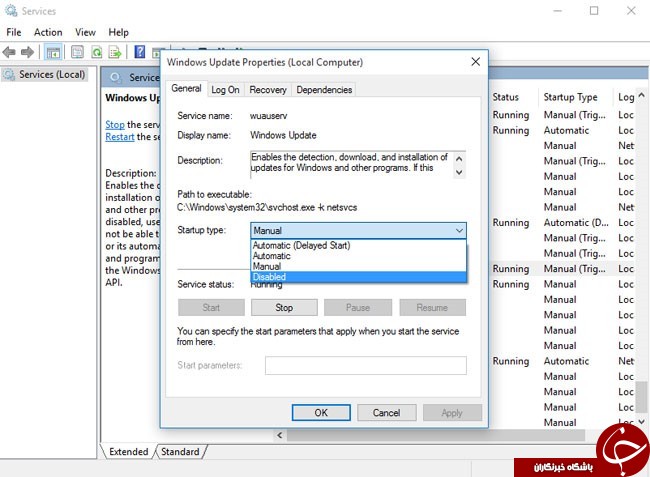Click the Apply button
The image size is (650, 477).
pos(452,413)
